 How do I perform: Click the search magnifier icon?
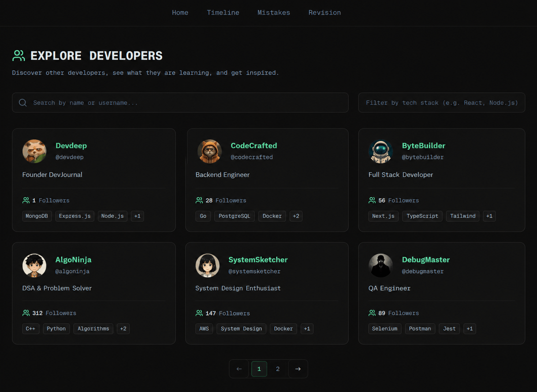coord(23,103)
